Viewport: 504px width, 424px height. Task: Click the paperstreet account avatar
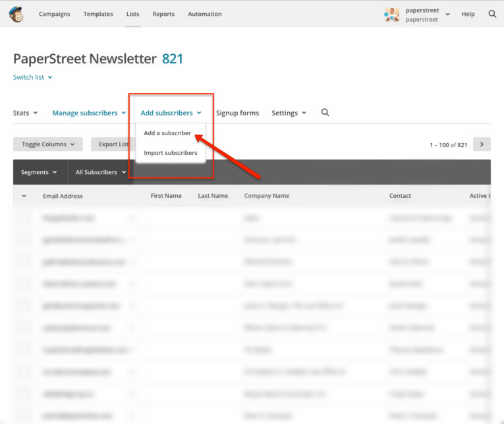click(391, 15)
